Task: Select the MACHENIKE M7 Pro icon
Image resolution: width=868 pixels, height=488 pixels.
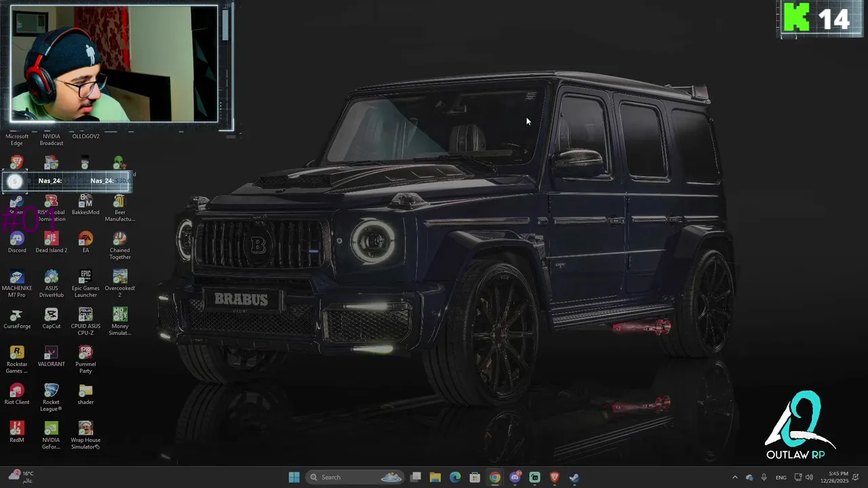Action: point(17,284)
